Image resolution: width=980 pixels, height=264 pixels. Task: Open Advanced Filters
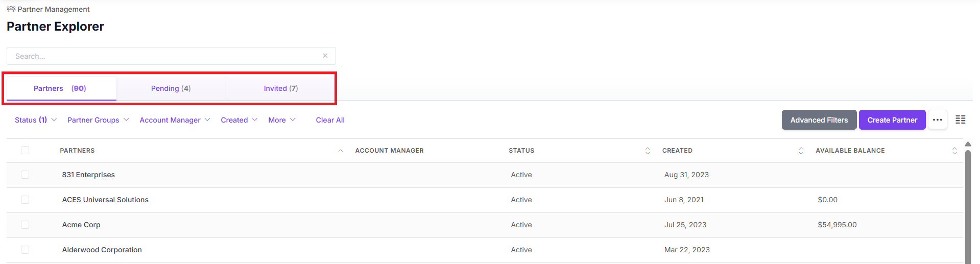[x=819, y=120]
